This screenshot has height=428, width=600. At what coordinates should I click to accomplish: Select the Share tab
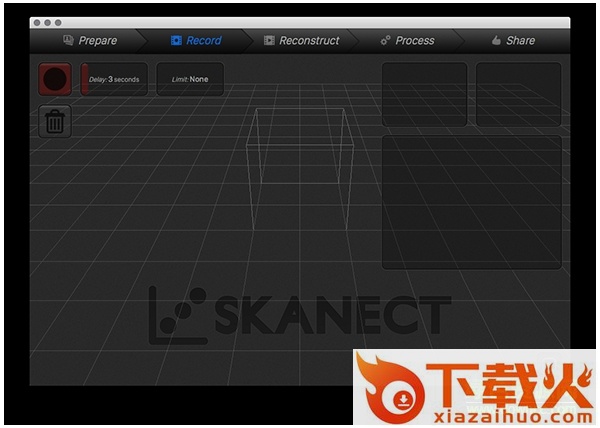513,41
